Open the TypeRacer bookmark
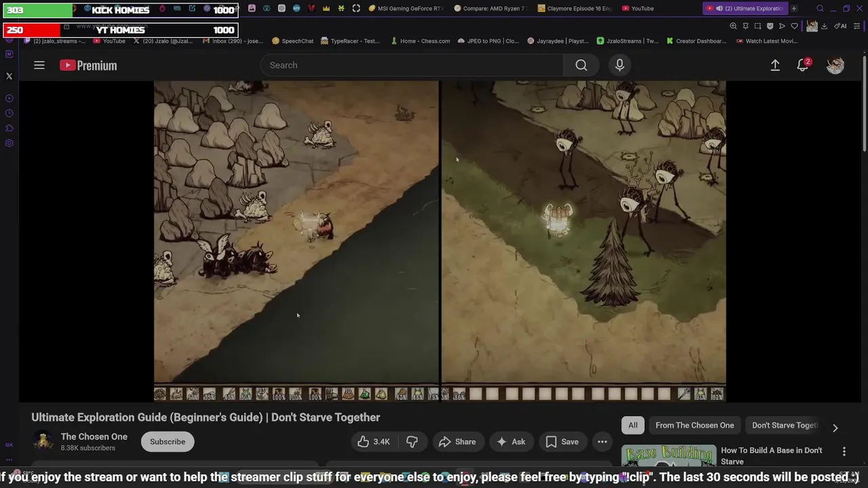The height and width of the screenshot is (488, 868). (350, 41)
